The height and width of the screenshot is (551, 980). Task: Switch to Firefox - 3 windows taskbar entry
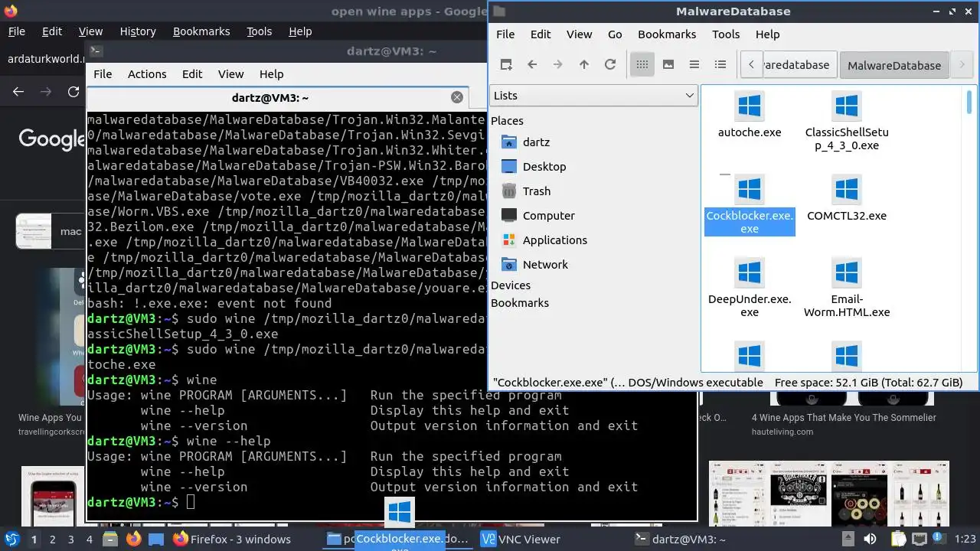point(232,540)
